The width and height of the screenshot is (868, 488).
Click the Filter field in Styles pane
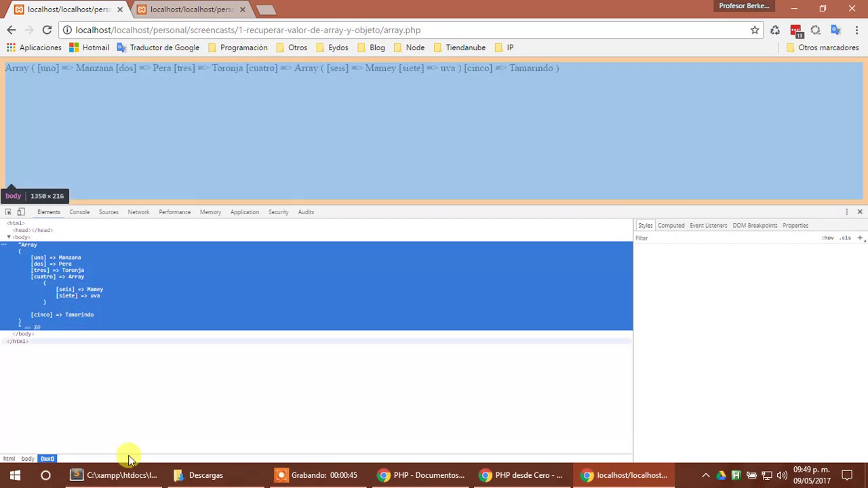[726, 238]
